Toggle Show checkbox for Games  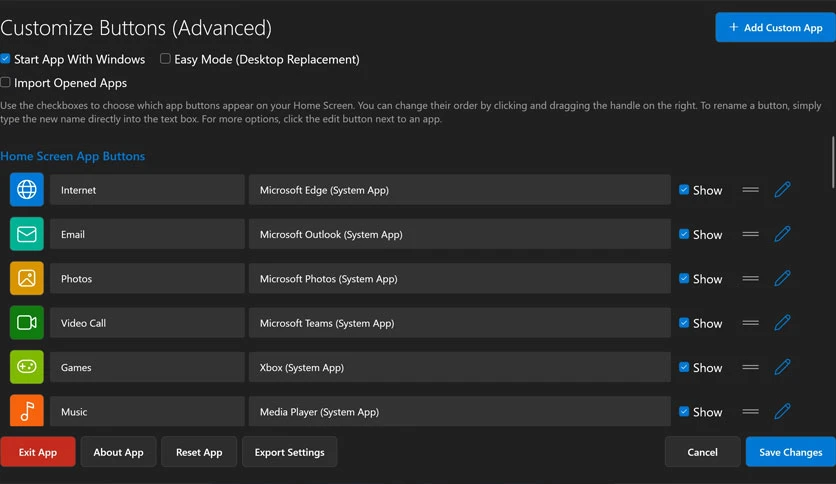[684, 367]
